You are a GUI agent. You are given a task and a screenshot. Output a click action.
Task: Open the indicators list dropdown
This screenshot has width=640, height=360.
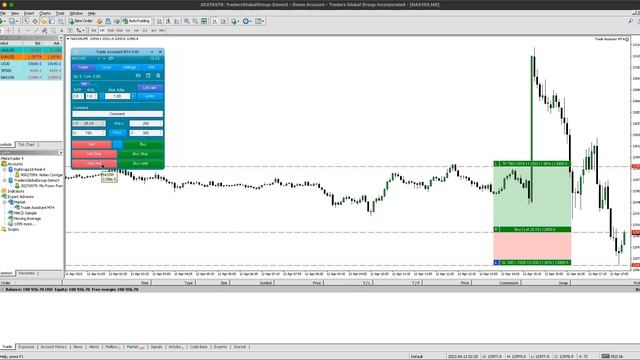235,21
